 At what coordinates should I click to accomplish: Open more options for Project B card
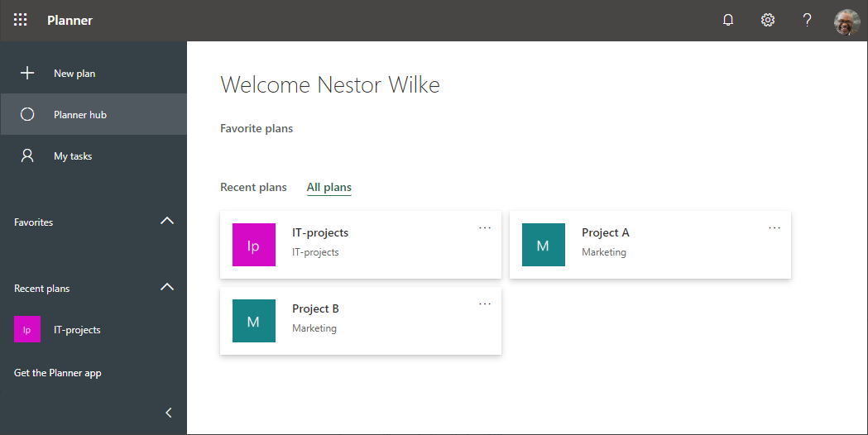(x=485, y=304)
